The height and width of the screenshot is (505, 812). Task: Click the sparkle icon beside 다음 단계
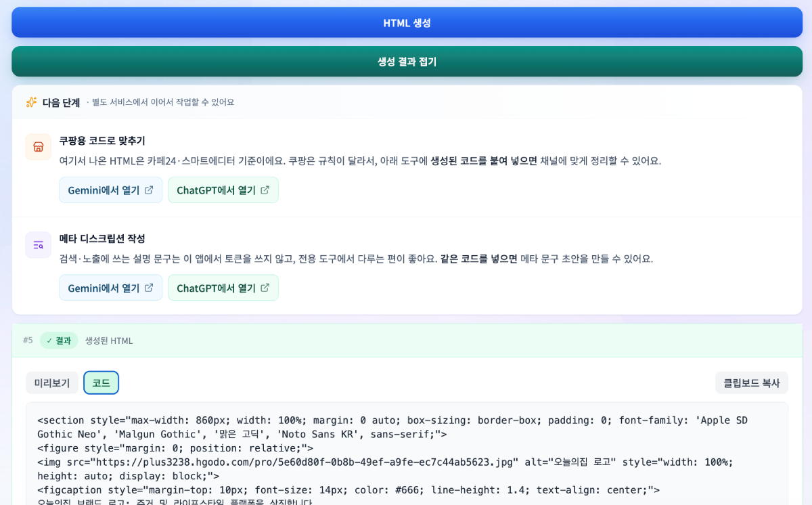(32, 102)
